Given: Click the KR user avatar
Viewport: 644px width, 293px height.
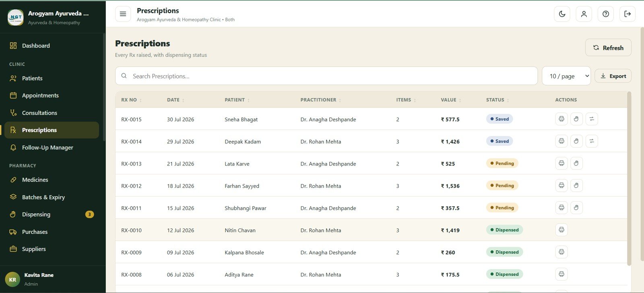Looking at the screenshot, I should (x=12, y=279).
